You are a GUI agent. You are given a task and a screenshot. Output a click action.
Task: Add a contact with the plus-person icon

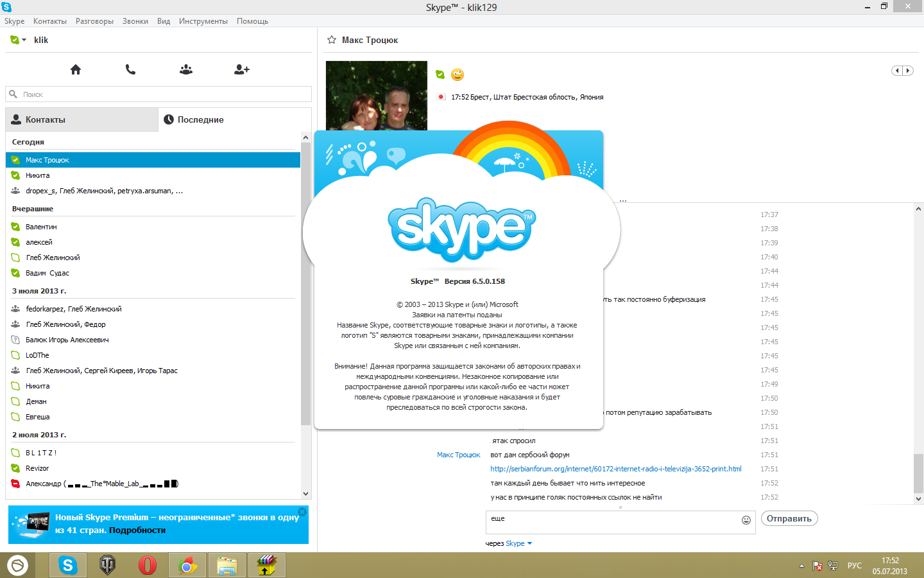242,69
